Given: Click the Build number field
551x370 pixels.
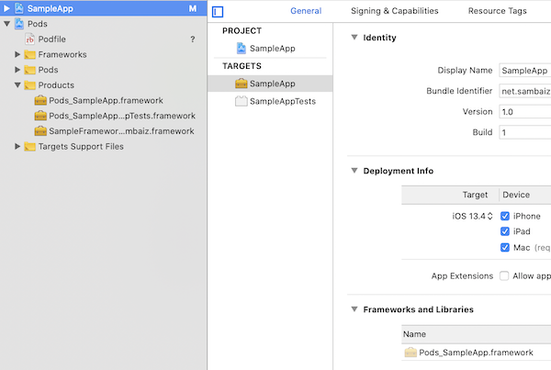Looking at the screenshot, I should (x=525, y=132).
